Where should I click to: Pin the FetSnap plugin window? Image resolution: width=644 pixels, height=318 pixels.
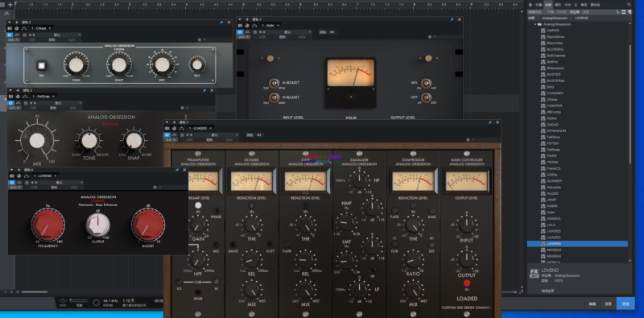click(x=204, y=90)
